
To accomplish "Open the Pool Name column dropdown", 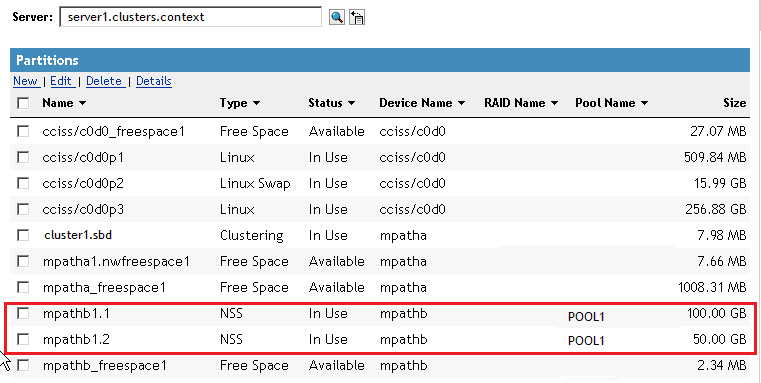I will (x=644, y=103).
